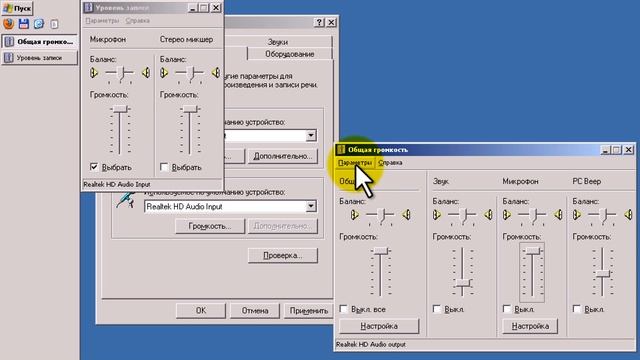This screenshot has width=640, height=360.
Task: Close the Общая громкость window
Action: pyautogui.click(x=629, y=150)
